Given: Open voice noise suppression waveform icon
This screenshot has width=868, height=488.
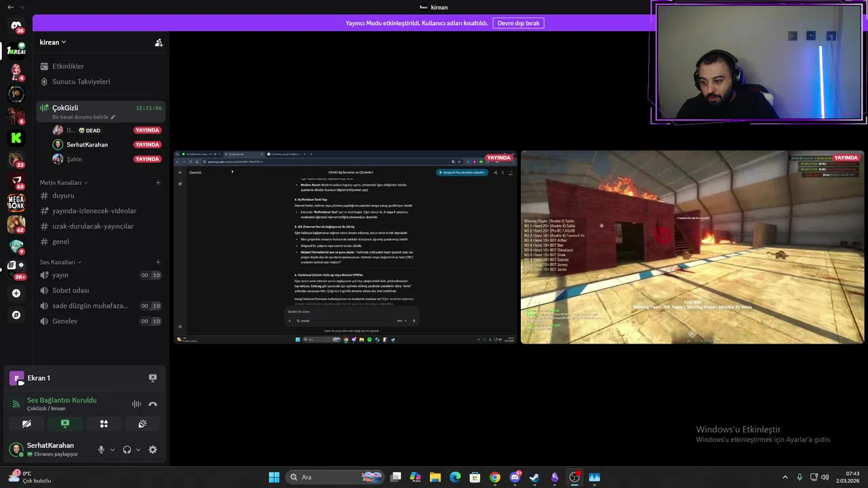Looking at the screenshot, I should [136, 404].
